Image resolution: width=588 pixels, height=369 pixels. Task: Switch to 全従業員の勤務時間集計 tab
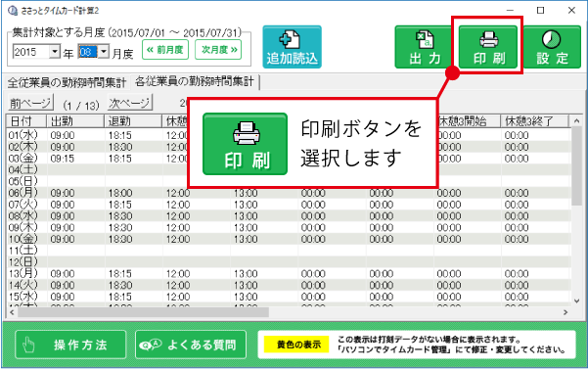[x=67, y=83]
